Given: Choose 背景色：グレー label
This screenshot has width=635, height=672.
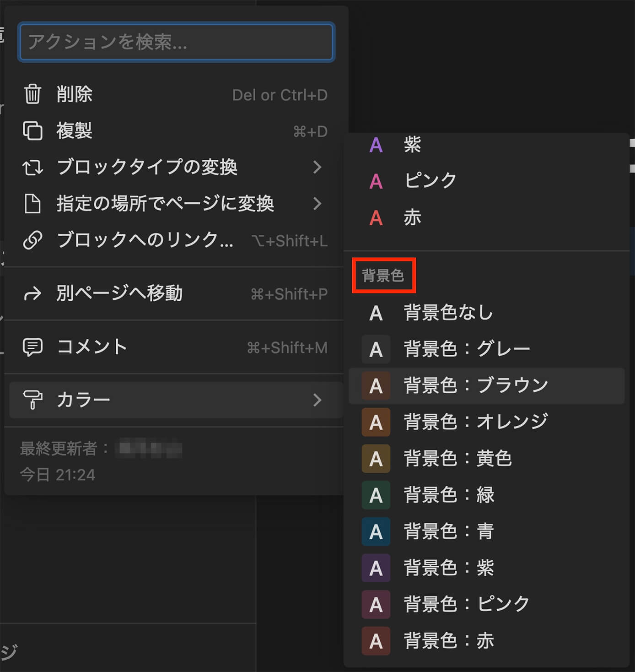Looking at the screenshot, I should pyautogui.click(x=467, y=349).
